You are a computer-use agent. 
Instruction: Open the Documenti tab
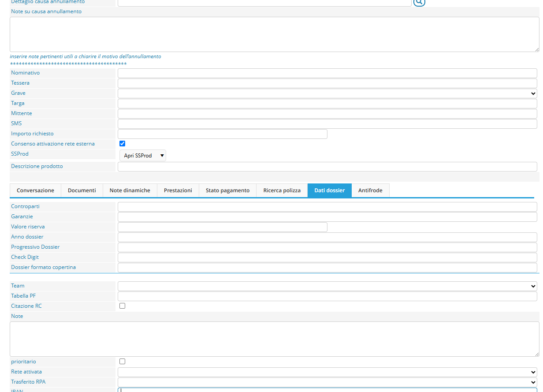82,190
